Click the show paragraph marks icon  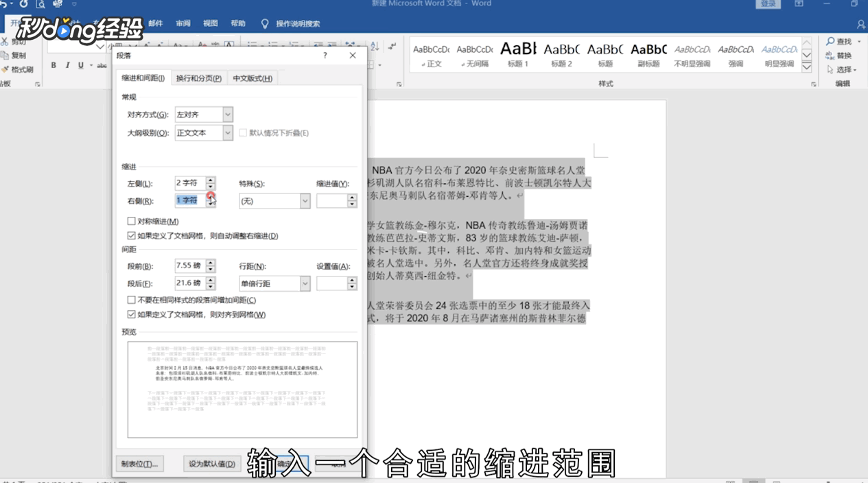(x=392, y=46)
